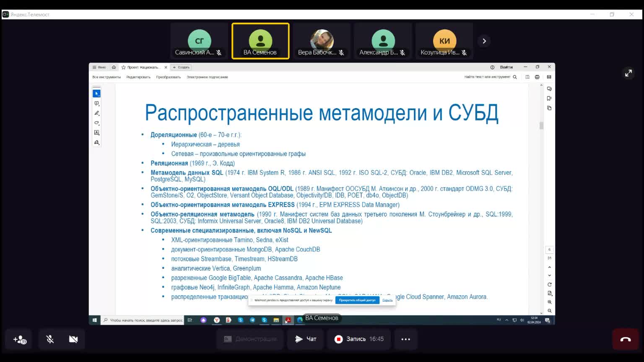
Task: Click the document vertical scrollbar thumb
Action: 541,126
